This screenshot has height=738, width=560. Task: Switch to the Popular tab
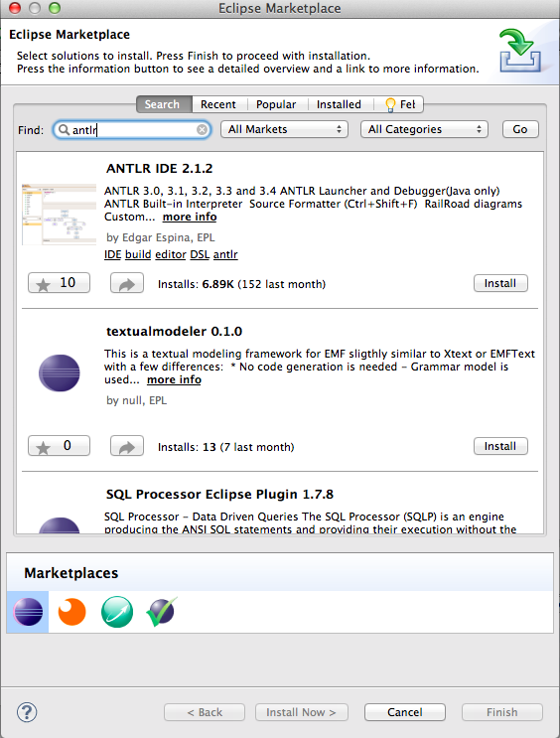276,104
